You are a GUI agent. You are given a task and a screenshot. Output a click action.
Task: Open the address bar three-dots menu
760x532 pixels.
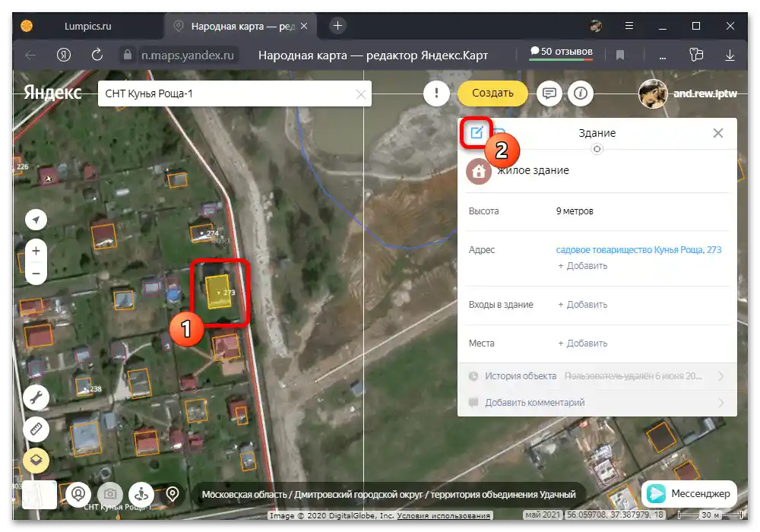point(662,57)
